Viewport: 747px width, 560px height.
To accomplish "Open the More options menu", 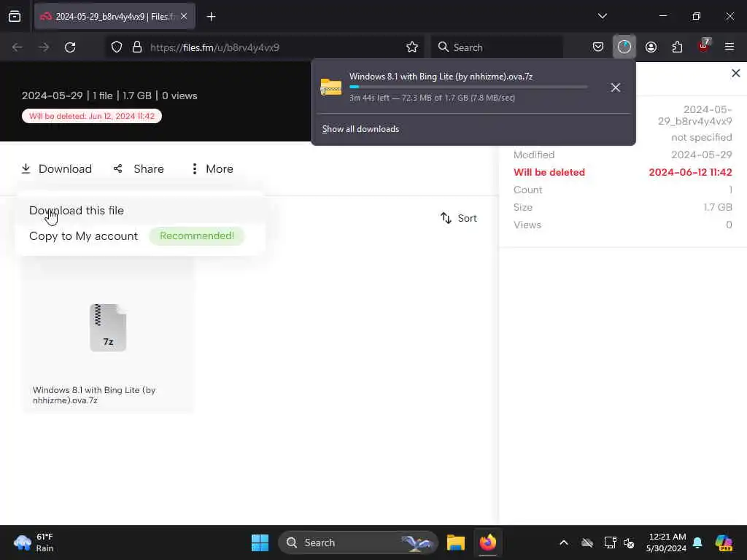I will (212, 169).
